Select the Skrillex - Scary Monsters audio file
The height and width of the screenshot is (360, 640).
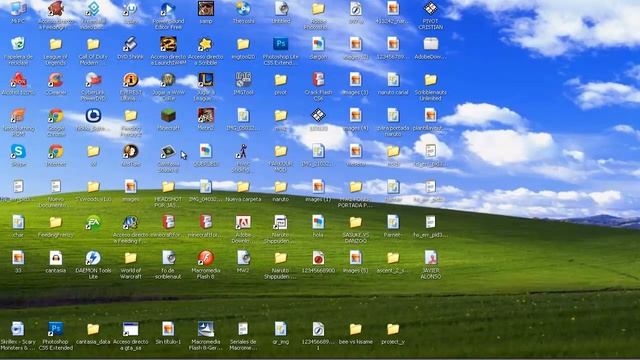tap(18, 329)
